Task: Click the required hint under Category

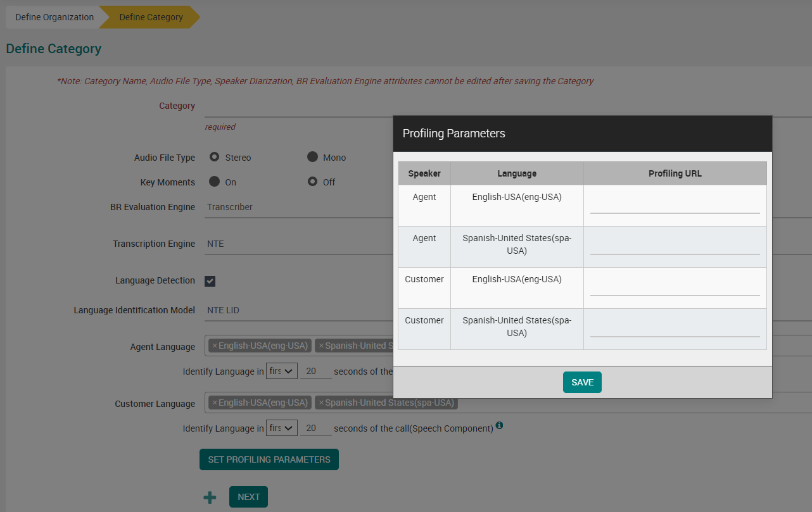Action: pyautogui.click(x=220, y=127)
